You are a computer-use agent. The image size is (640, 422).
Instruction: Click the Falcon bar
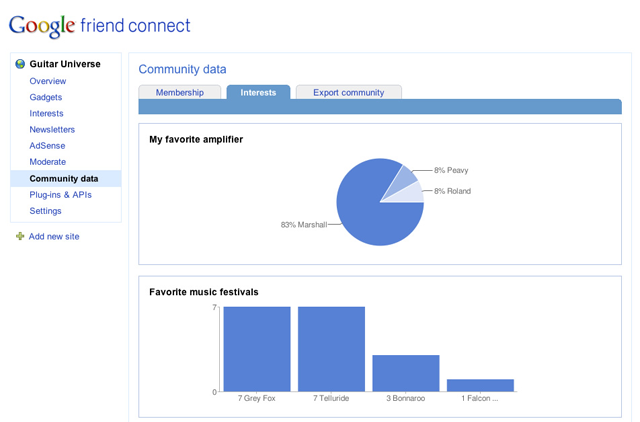click(x=480, y=385)
